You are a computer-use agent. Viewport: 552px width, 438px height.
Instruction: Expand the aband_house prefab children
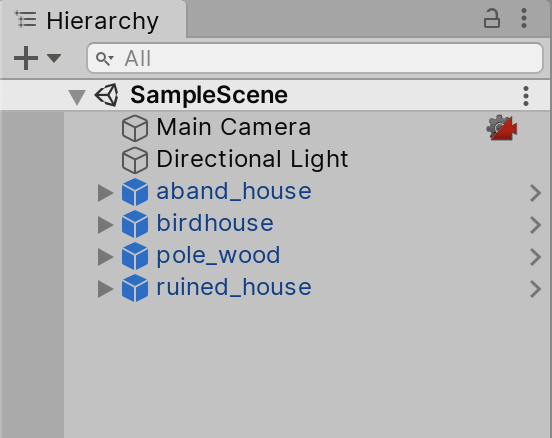click(x=105, y=193)
